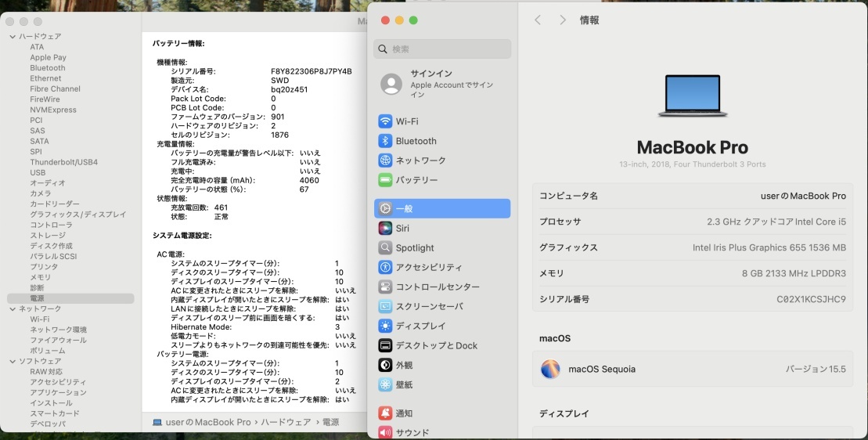
Task: Open the サウンド speaker icon
Action: [x=385, y=432]
